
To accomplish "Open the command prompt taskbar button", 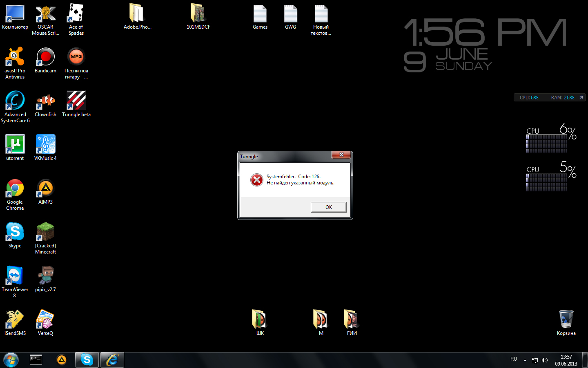I will (36, 360).
